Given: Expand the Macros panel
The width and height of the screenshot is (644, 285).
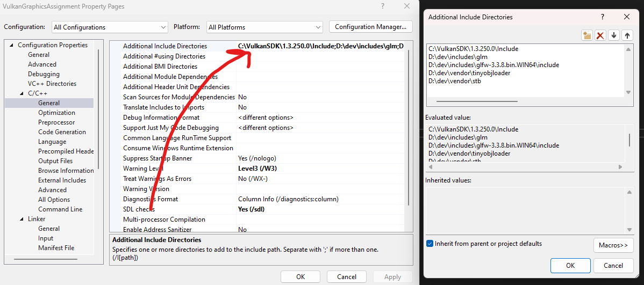Looking at the screenshot, I should click(613, 245).
